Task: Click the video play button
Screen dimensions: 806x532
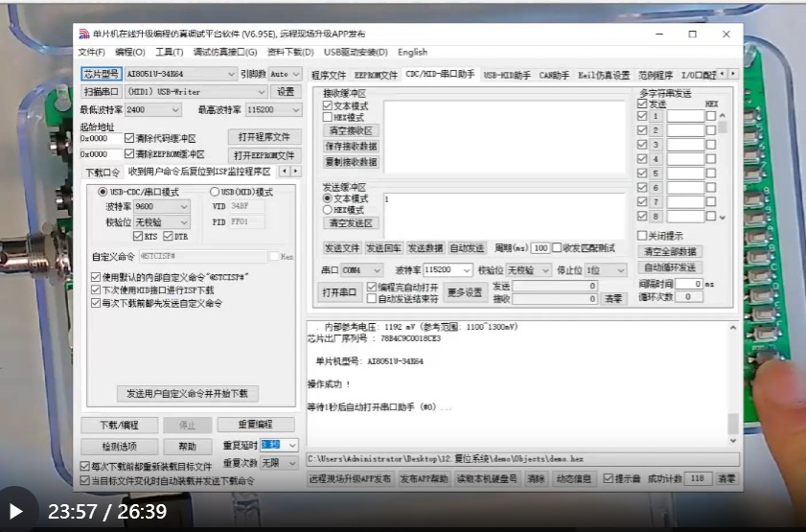Action: 16,511
